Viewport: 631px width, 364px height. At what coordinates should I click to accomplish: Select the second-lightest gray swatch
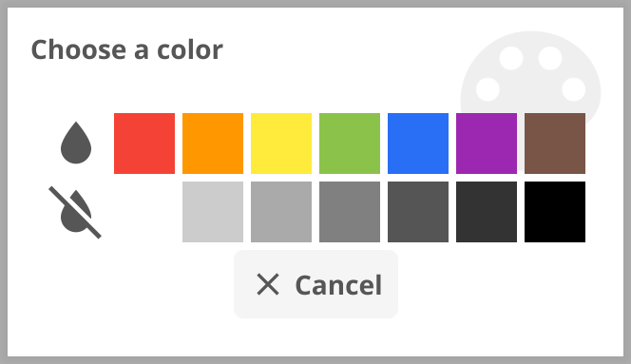[x=281, y=212]
